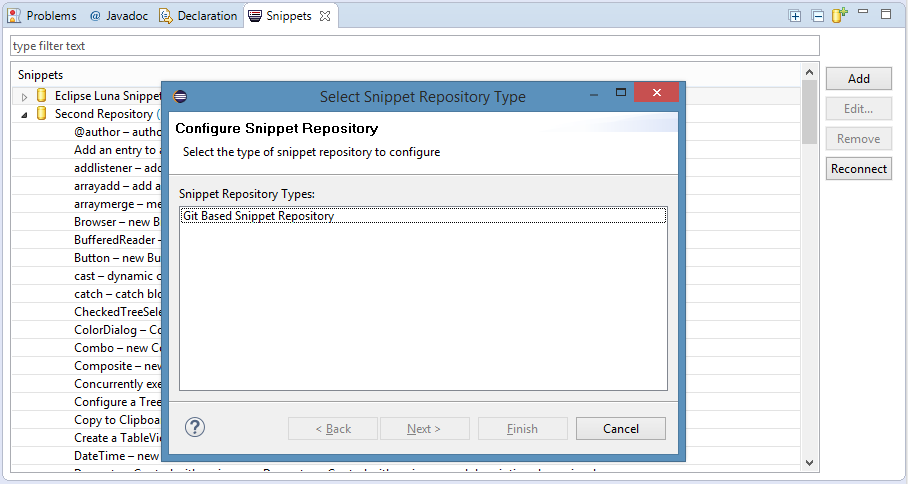Close the Snippets tab with its X

pyautogui.click(x=325, y=16)
